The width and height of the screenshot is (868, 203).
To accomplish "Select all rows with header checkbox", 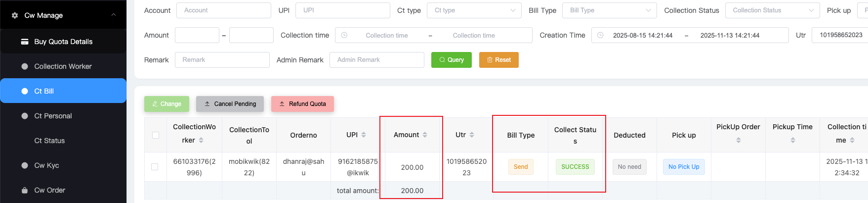I will (x=156, y=135).
